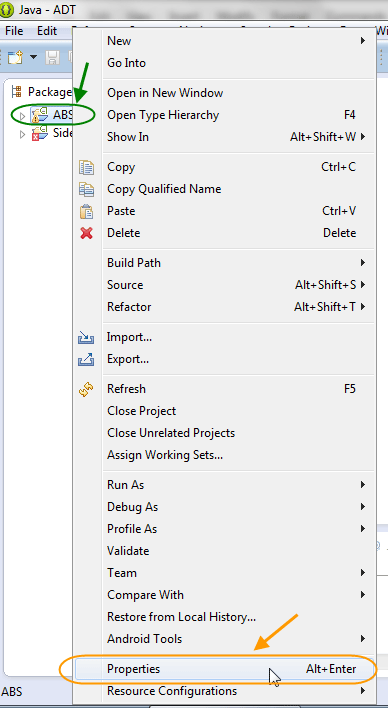The width and height of the screenshot is (388, 708).
Task: Click the yellow Refresh arrows icon
Action: pos(86,389)
